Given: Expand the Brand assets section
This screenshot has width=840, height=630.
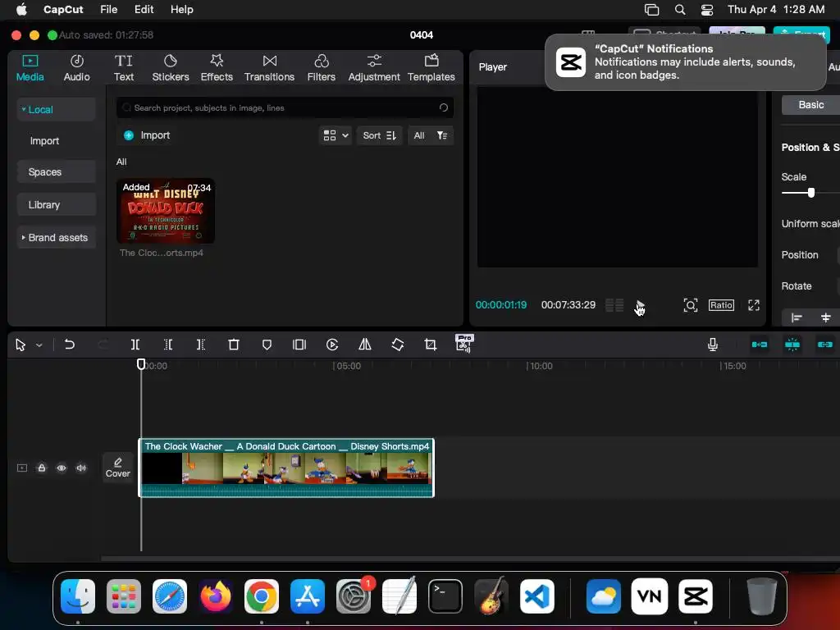Looking at the screenshot, I should click(23, 237).
